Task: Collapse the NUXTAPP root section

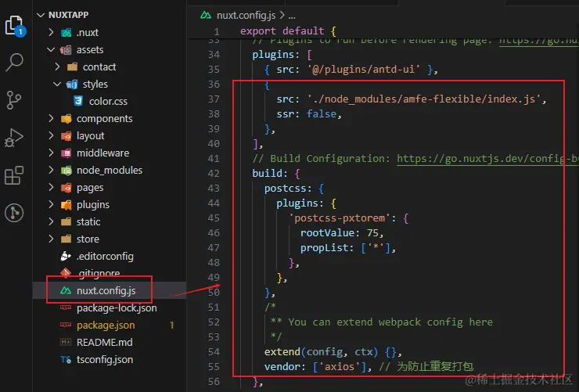Action: click(41, 15)
